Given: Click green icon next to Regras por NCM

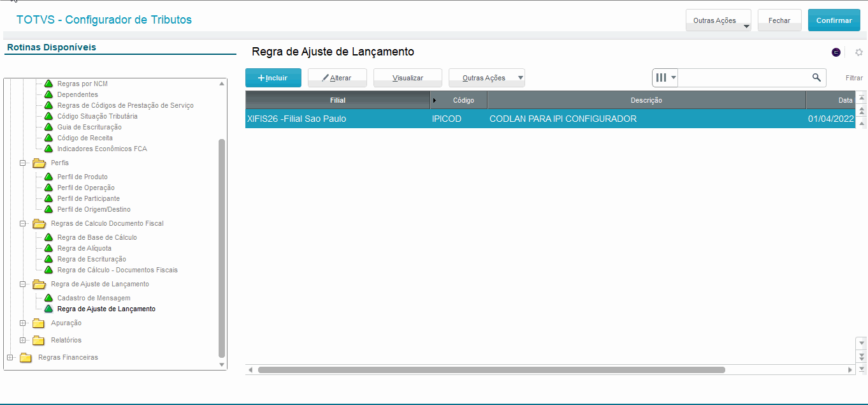Looking at the screenshot, I should coord(48,84).
